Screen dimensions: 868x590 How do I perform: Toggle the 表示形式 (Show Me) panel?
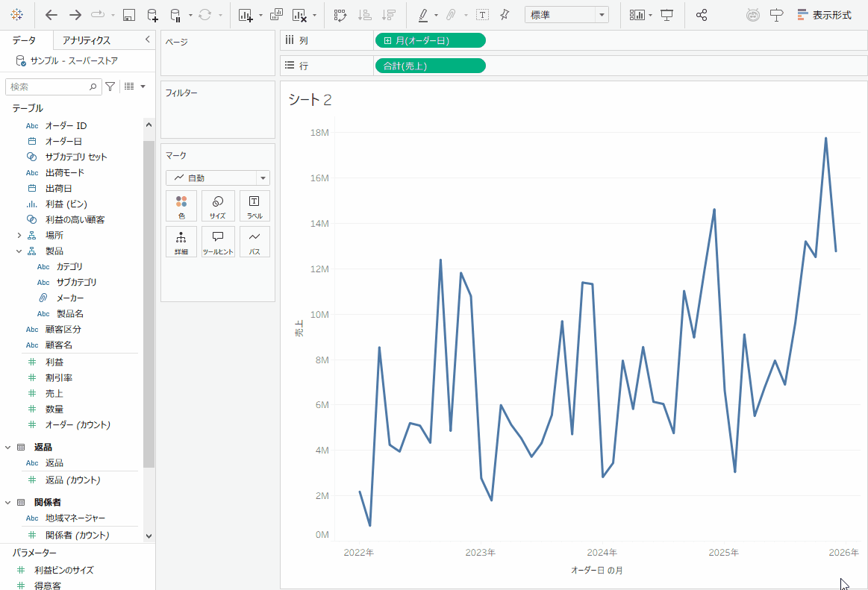(x=824, y=15)
